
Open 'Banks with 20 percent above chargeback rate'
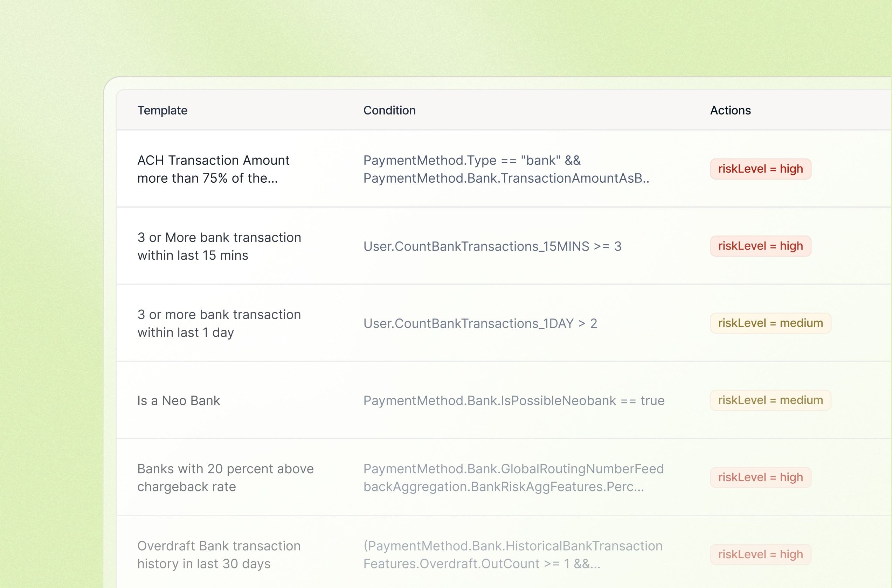(x=225, y=477)
